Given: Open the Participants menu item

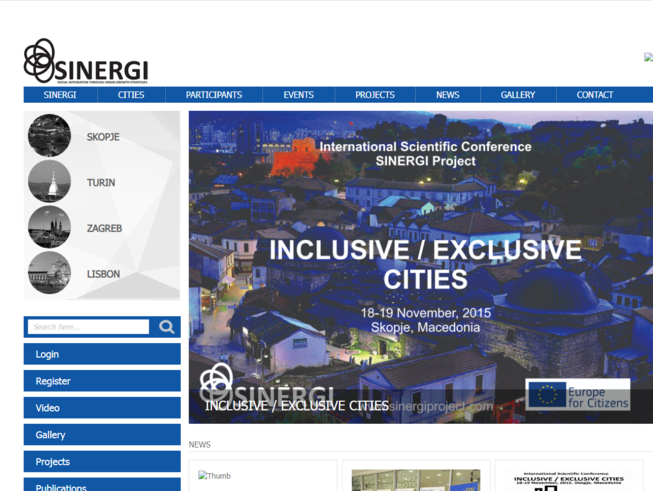Looking at the screenshot, I should click(214, 95).
